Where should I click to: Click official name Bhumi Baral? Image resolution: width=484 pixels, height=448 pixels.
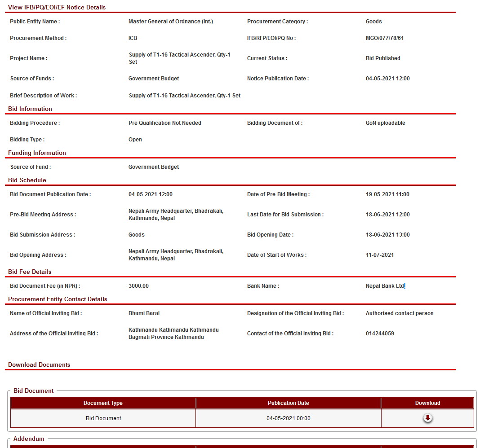click(x=144, y=313)
